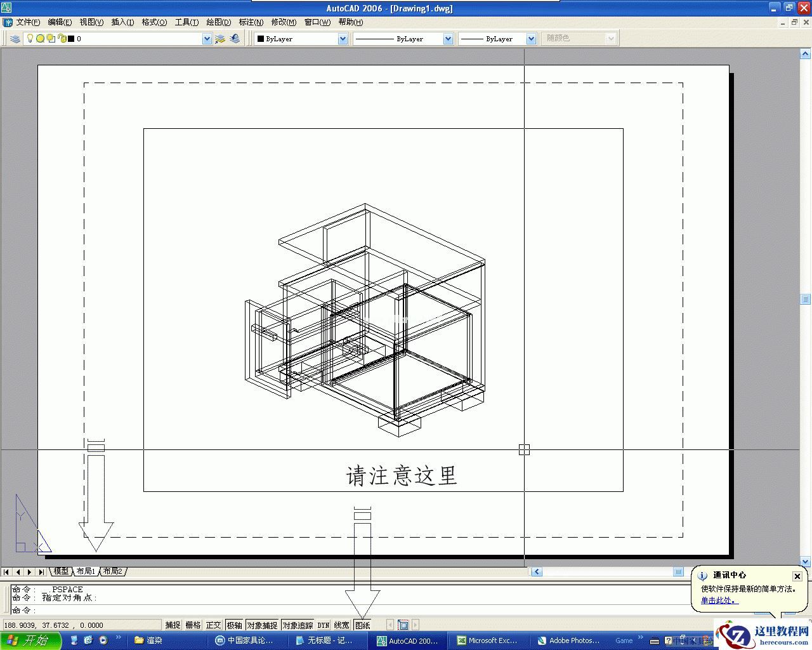Image resolution: width=812 pixels, height=650 pixels.
Task: Toggle 捕捉 snap mode in status bar
Action: 173,625
